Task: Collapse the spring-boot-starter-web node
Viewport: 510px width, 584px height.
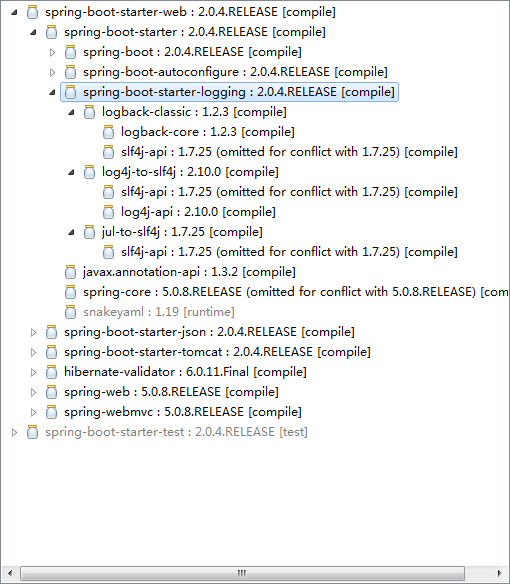Action: coord(14,12)
